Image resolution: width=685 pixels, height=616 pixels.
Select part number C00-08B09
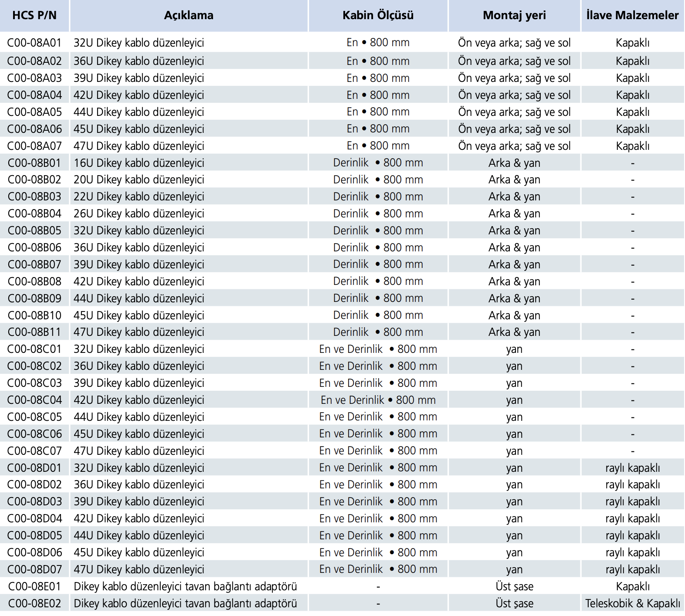[34, 298]
